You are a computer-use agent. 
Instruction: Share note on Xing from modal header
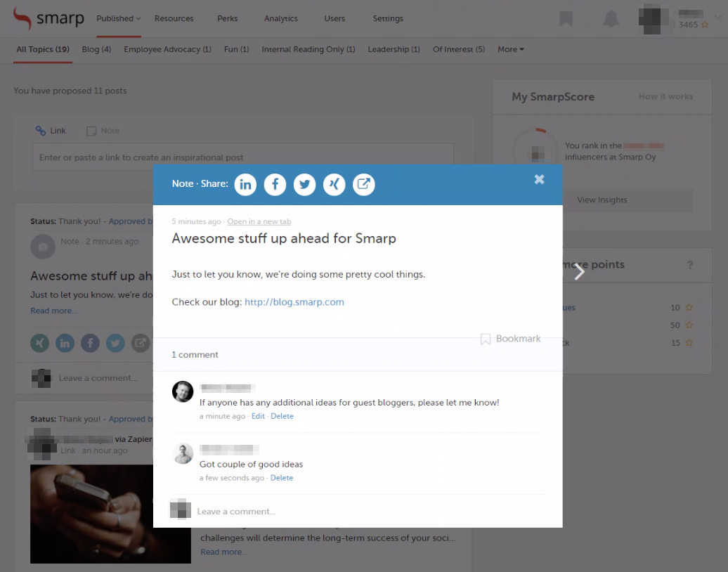334,184
